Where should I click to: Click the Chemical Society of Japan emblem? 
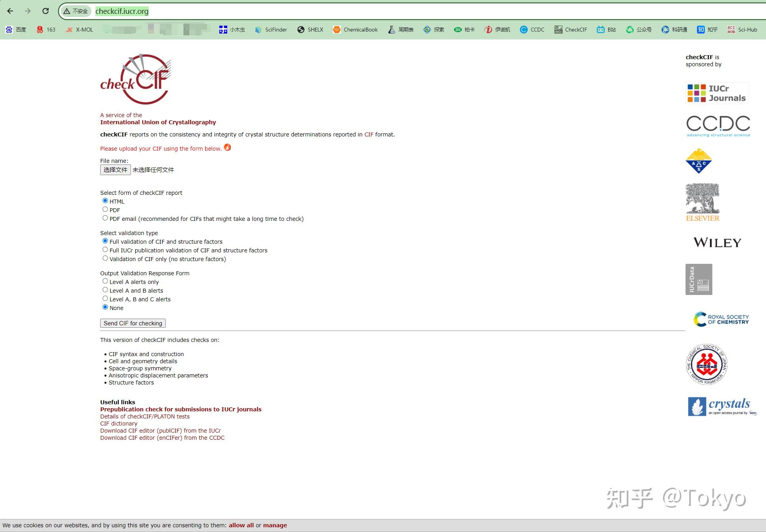[x=706, y=364]
